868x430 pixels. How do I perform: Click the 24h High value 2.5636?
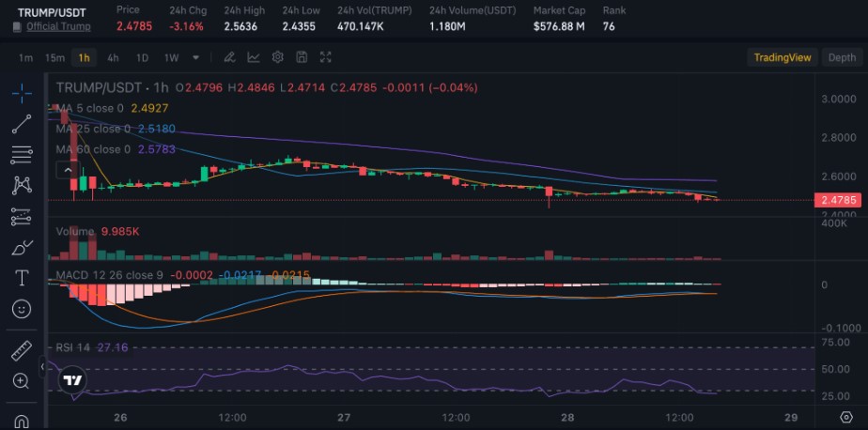240,26
